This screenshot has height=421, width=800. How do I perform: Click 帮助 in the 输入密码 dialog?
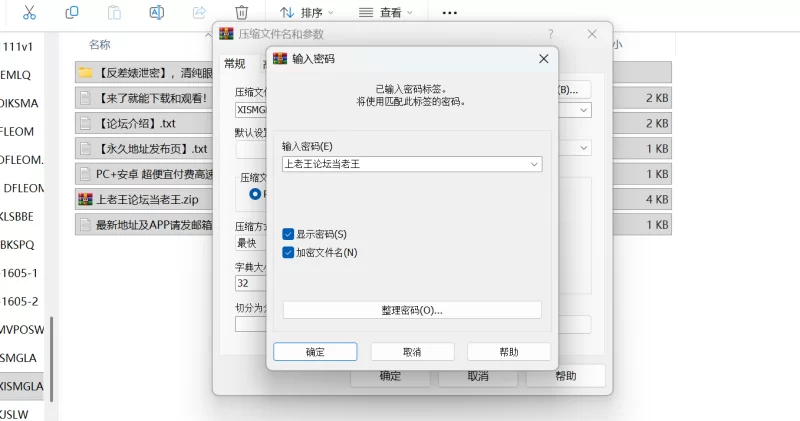509,352
